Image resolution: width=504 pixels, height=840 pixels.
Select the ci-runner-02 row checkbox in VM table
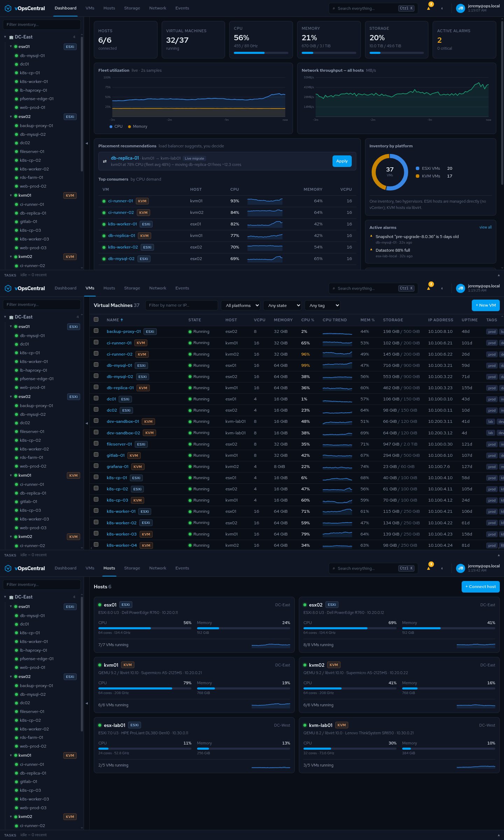[x=96, y=353]
